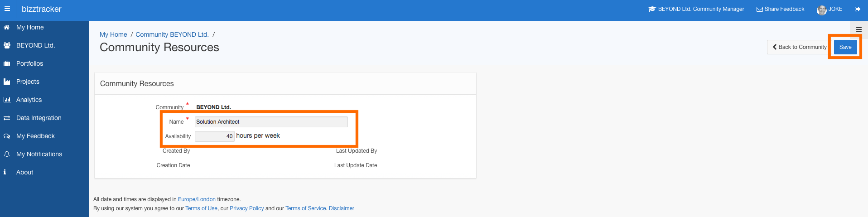Open My Notifications in the sidebar
868x217 pixels.
pyautogui.click(x=39, y=154)
